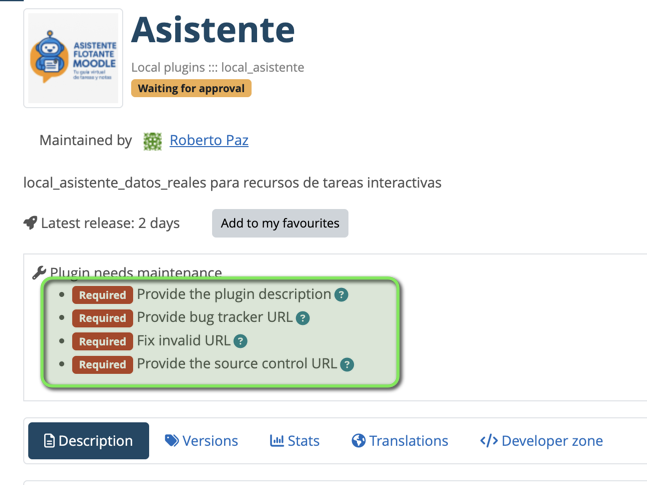The width and height of the screenshot is (647, 485).
Task: Click Required badge for Fix invalid URL
Action: [x=102, y=341]
